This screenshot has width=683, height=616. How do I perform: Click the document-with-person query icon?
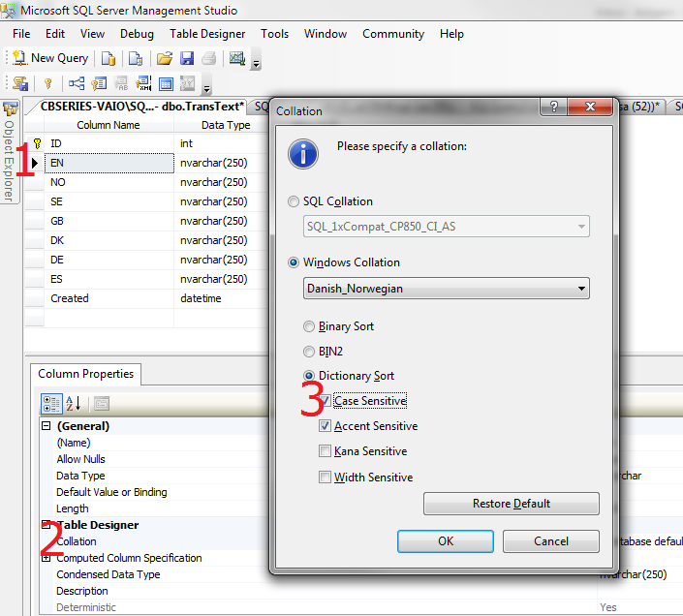pos(136,58)
